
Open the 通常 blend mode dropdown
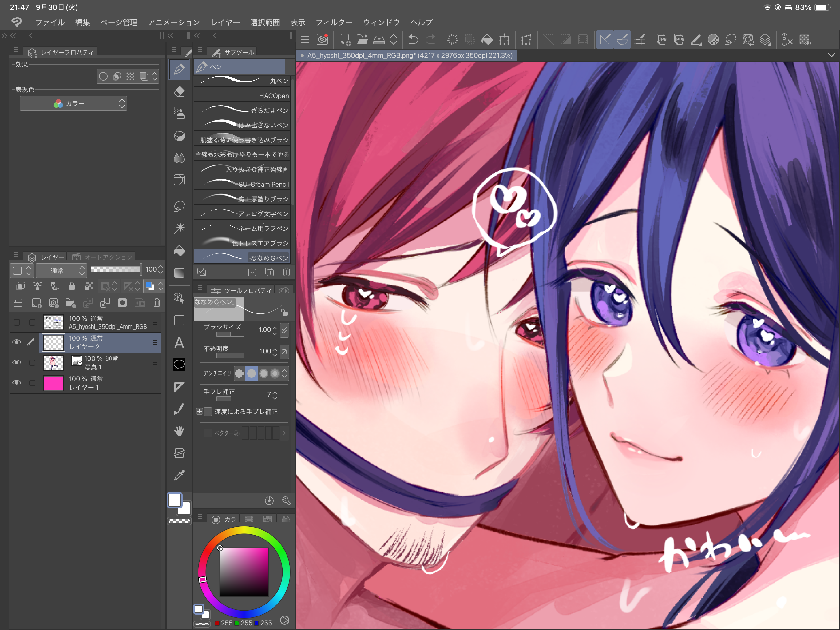tap(61, 270)
